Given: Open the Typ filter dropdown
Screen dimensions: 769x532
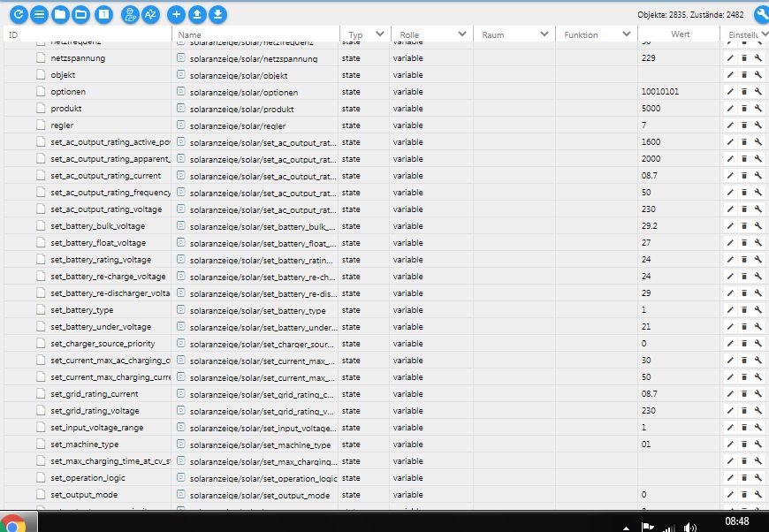Looking at the screenshot, I should (380, 34).
